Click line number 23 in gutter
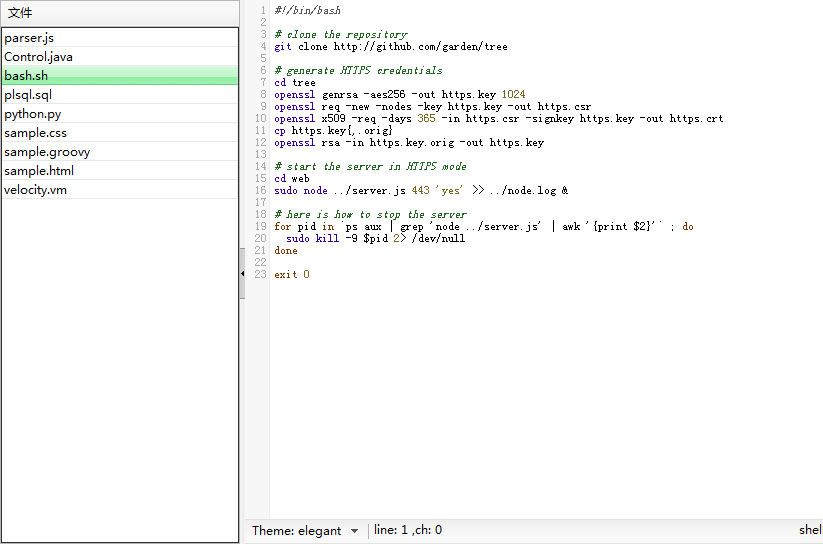The image size is (823, 544). pos(260,275)
